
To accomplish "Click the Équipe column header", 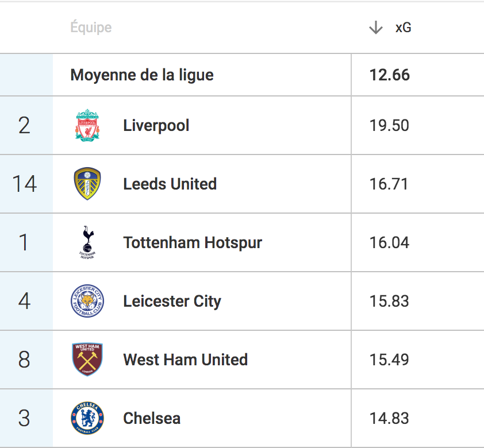I will [x=91, y=27].
